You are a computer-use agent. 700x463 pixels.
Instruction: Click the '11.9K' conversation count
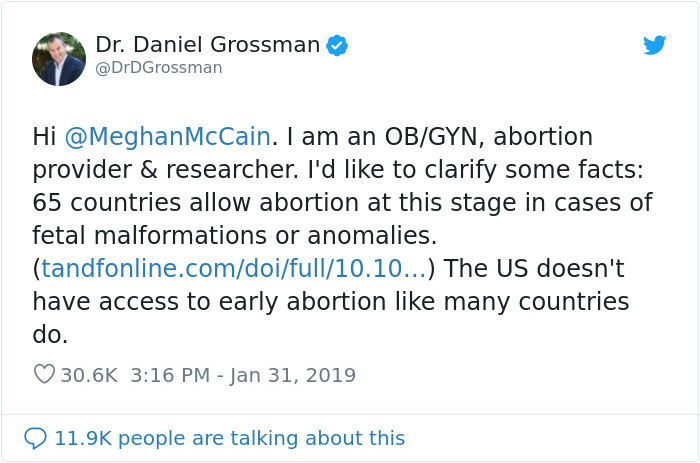[x=82, y=438]
